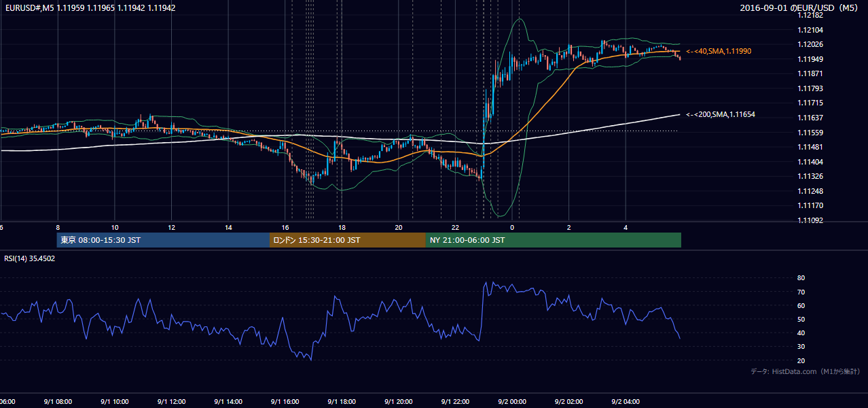This screenshot has width=868, height=408.
Task: Click the RSI 80 level label
Action: [801, 278]
